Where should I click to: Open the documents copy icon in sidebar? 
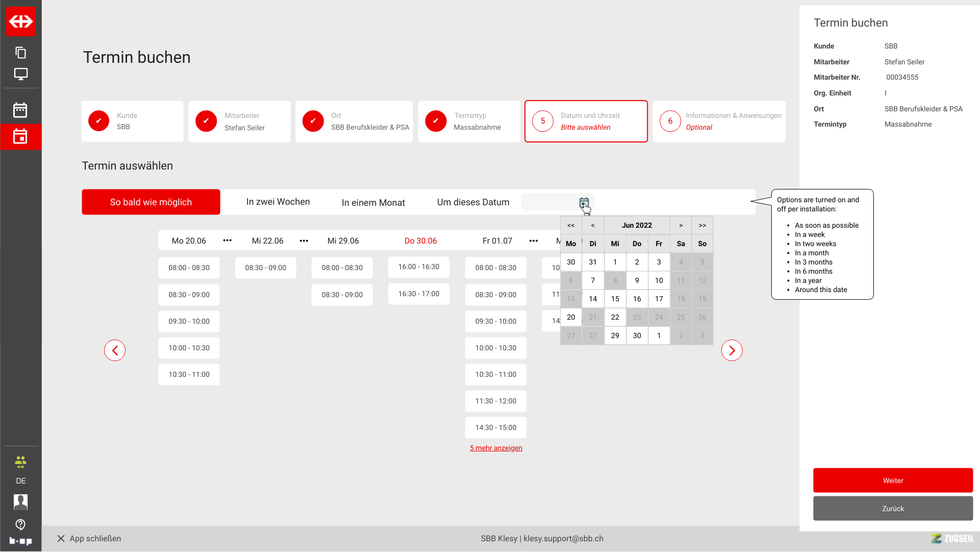(20, 53)
